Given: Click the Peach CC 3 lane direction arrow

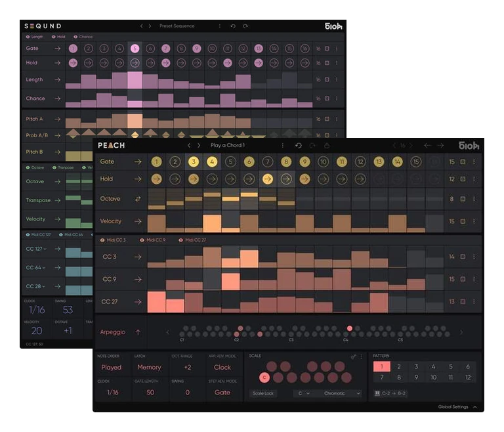Looking at the screenshot, I should click(138, 257).
